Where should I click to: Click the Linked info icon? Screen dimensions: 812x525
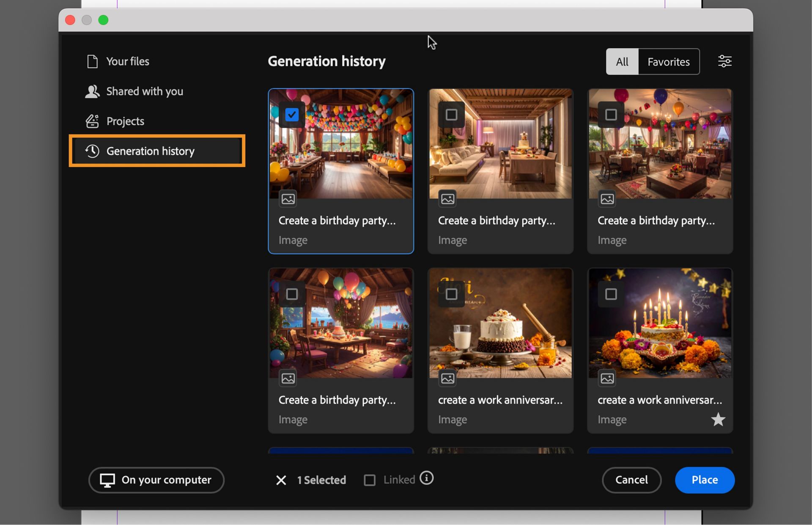point(426,478)
